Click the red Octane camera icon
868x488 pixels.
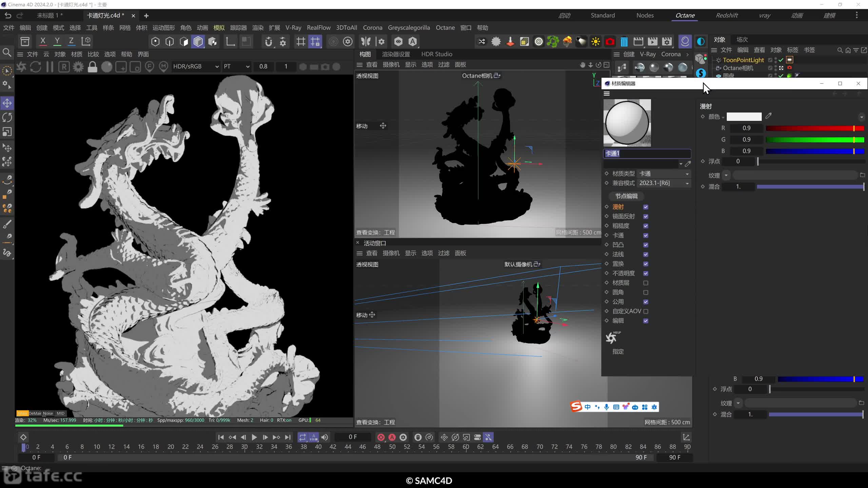pos(610,41)
